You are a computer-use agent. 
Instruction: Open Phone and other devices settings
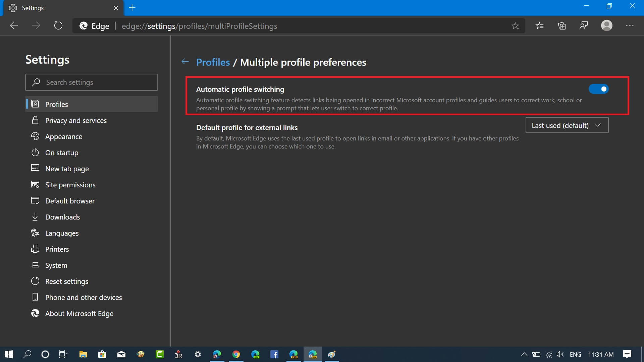[84, 297]
